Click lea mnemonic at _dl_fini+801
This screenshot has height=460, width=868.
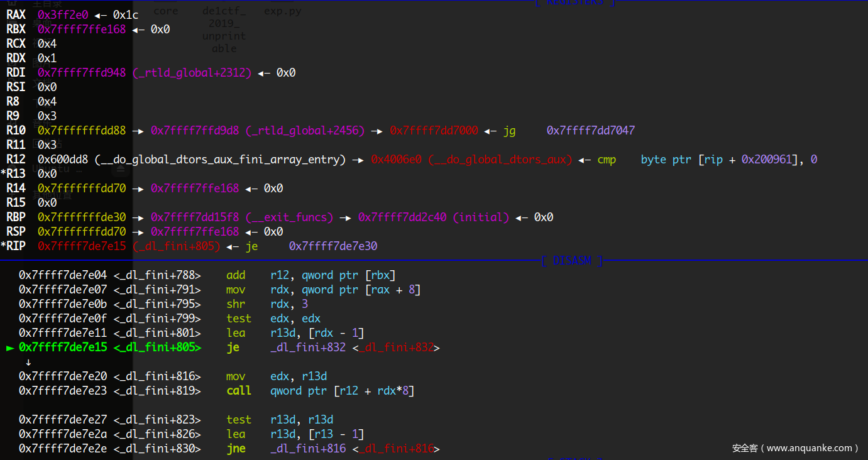(236, 332)
